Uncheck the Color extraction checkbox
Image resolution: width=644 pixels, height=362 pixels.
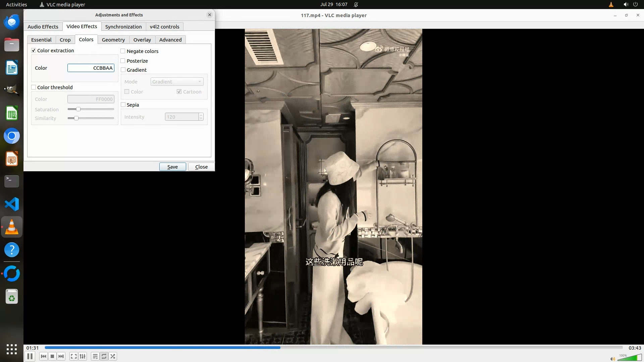point(34,51)
